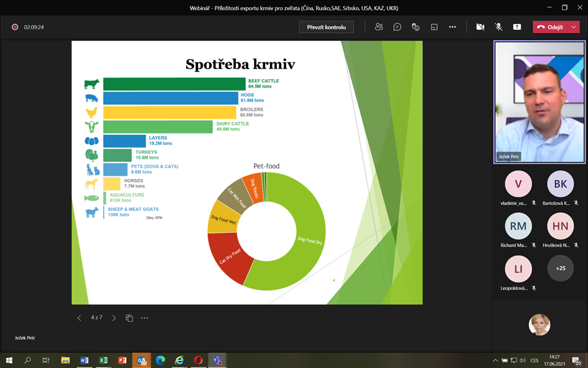Open more slide options below the presentation
The height and width of the screenshot is (368, 588).
(x=144, y=318)
